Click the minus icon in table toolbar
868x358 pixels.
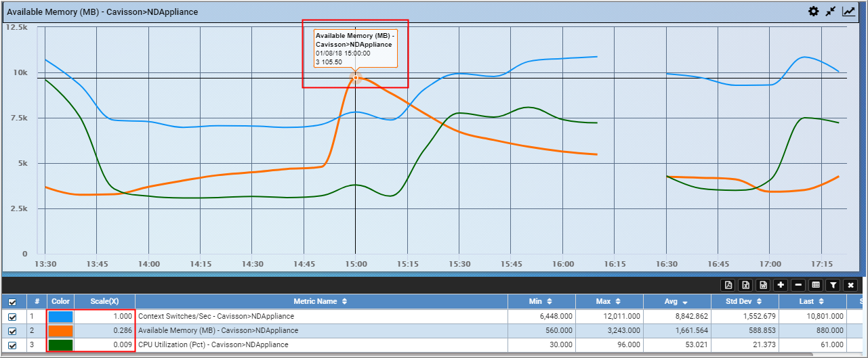click(798, 285)
